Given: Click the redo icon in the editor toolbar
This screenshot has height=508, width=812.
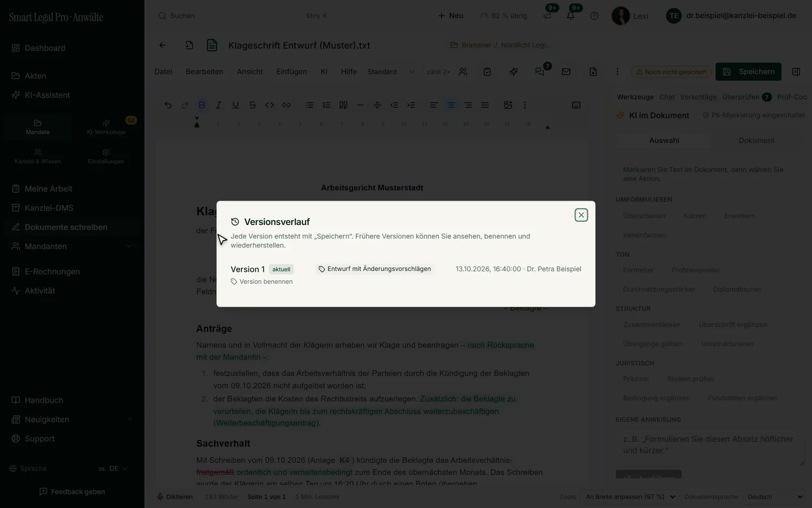Looking at the screenshot, I should point(185,105).
